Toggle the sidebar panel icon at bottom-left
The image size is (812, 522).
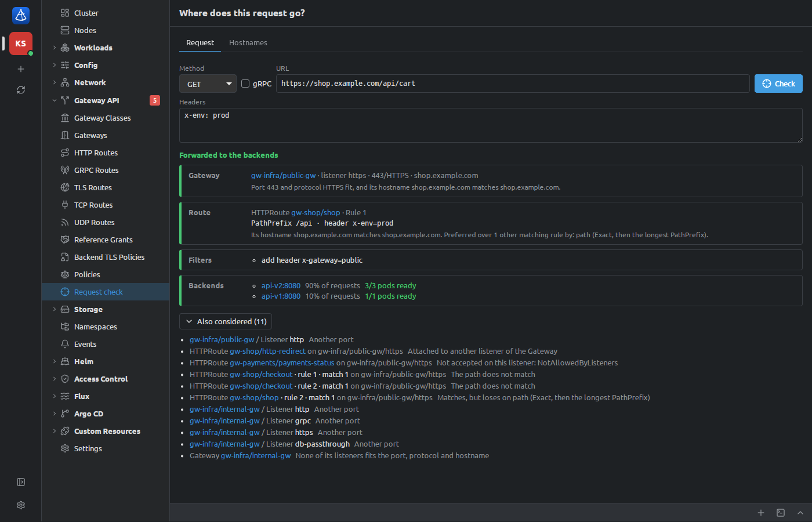tap(21, 482)
